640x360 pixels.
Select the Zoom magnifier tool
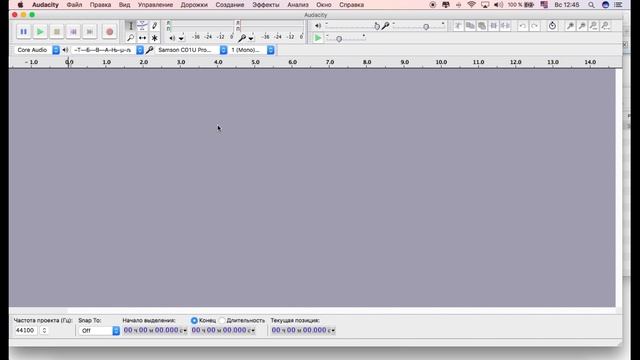131,38
